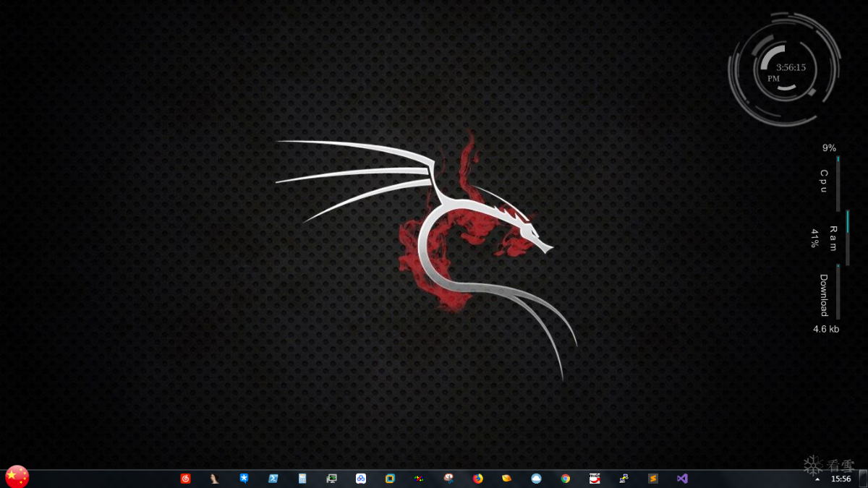
Task: Click the 15:56 taskbar clock
Action: pos(841,479)
